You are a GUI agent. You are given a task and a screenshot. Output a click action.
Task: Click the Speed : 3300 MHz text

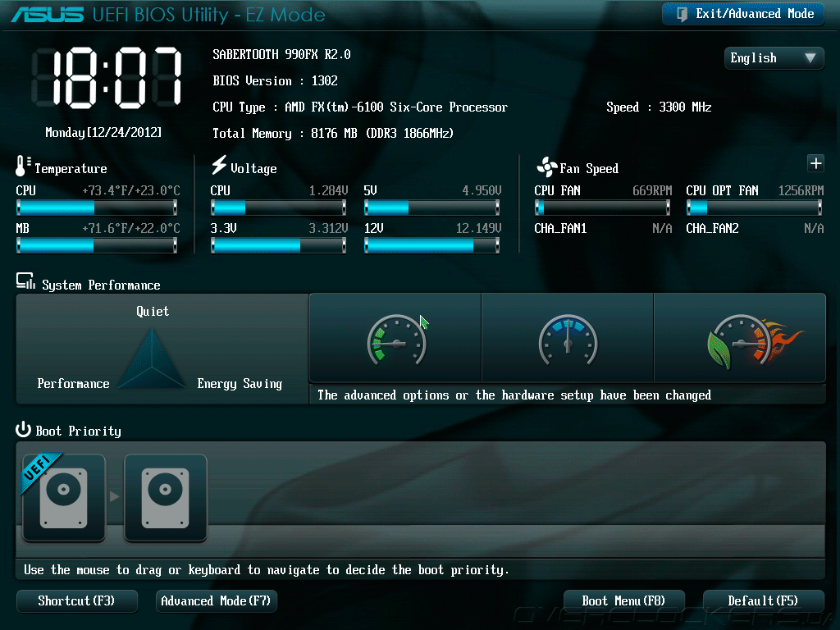(659, 107)
